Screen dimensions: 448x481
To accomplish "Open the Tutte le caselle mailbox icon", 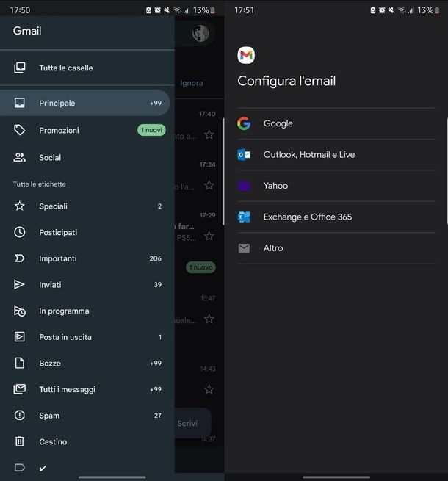I will coord(20,68).
